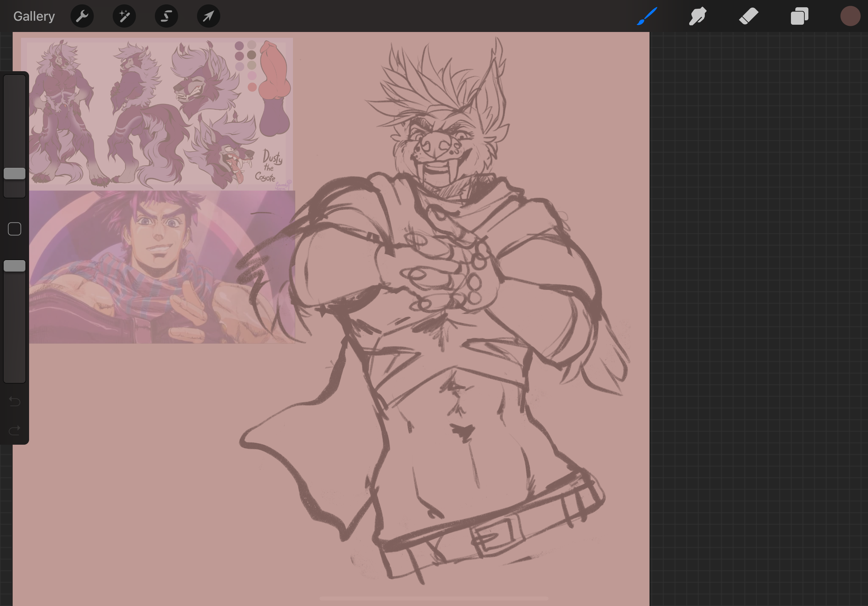Select the Smudge finger tool
Viewport: 868px width, 606px height.
coord(698,16)
